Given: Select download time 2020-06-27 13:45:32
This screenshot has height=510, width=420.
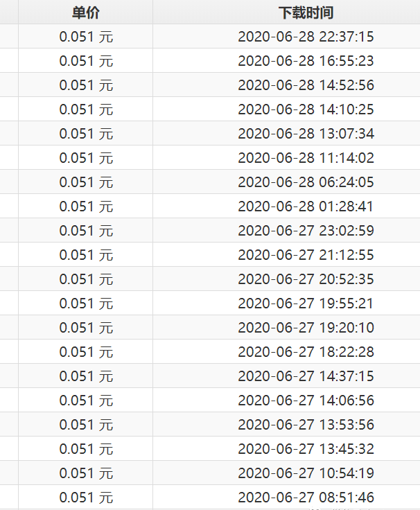Looking at the screenshot, I should 306,448.
